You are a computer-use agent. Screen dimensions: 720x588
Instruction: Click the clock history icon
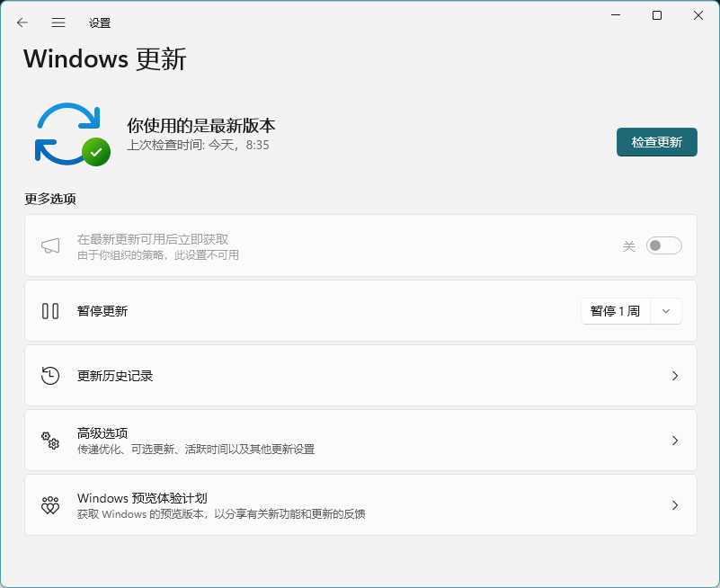pos(50,376)
